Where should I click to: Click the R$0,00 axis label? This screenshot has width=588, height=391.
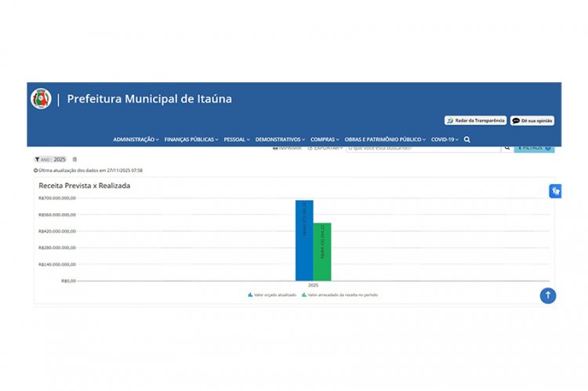tap(69, 281)
